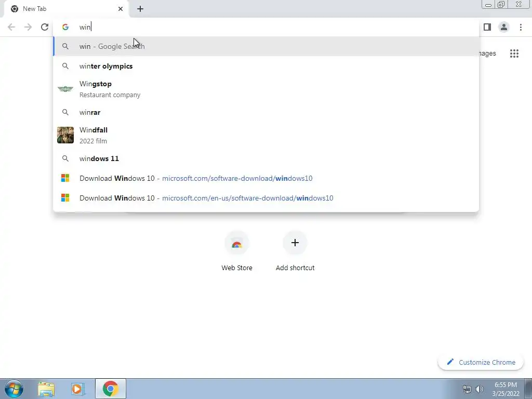This screenshot has height=399, width=532.
Task: Choose 'winter olympics' suggestion
Action: [x=266, y=66]
